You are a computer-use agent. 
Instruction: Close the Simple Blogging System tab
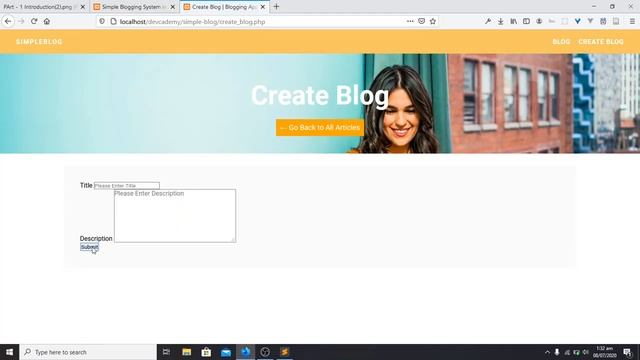pos(173,7)
